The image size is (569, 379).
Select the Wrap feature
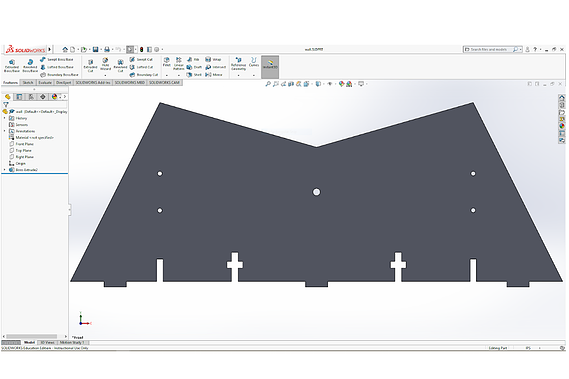pyautogui.click(x=213, y=59)
